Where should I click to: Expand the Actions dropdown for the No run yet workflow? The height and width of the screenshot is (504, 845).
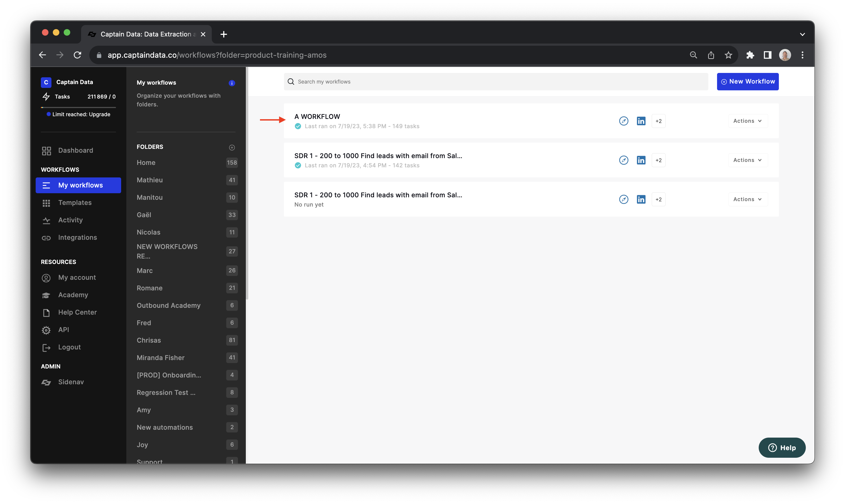748,199
